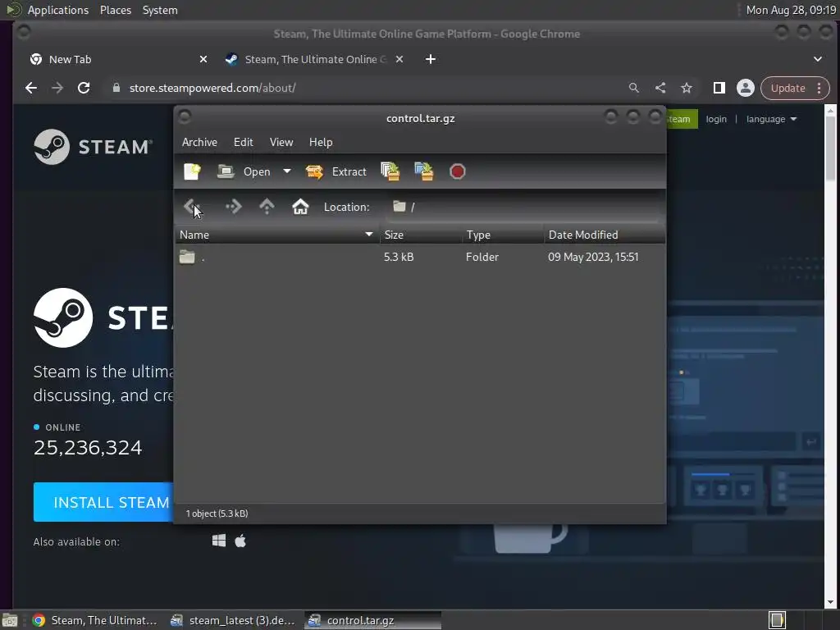The height and width of the screenshot is (630, 840).
Task: Click the Steam login link
Action: pos(716,119)
